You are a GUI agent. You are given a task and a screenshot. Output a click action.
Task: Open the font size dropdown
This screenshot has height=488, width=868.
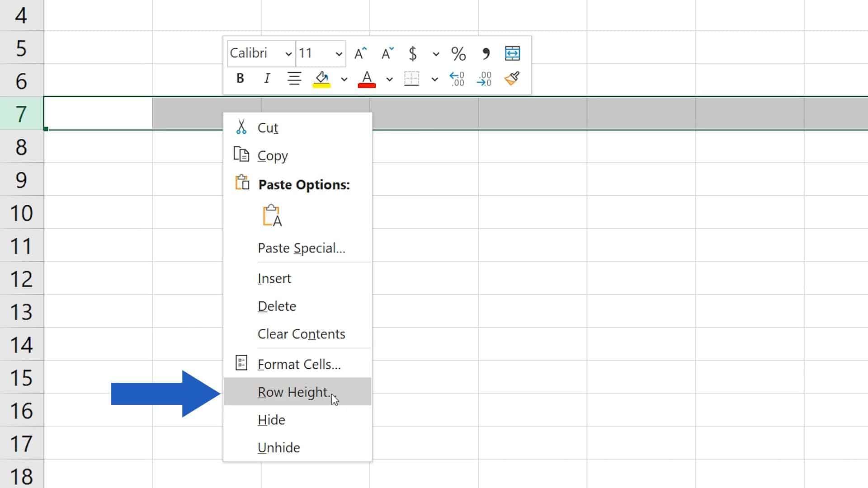coord(339,53)
